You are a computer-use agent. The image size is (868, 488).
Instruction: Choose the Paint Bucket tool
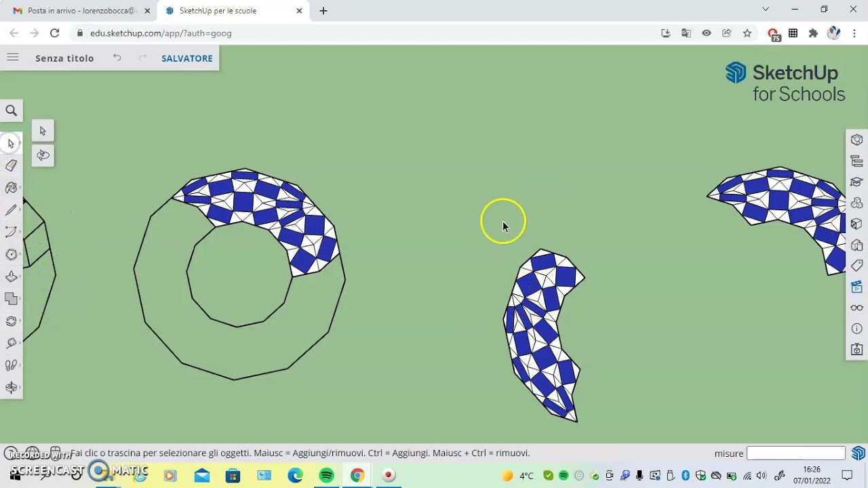12,188
